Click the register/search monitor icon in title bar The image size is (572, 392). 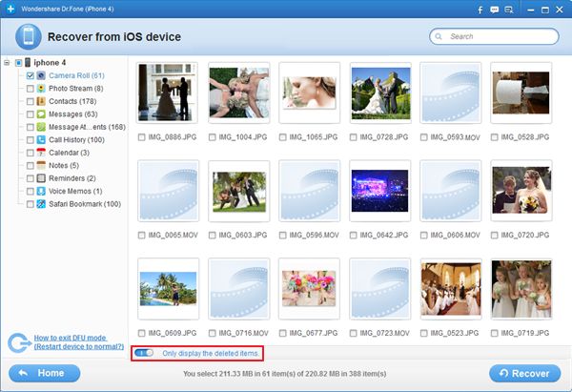point(508,10)
